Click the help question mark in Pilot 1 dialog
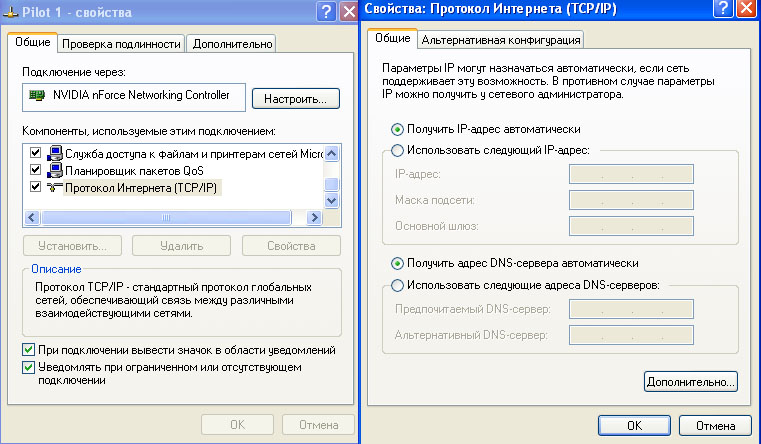The width and height of the screenshot is (761, 444). pos(326,11)
